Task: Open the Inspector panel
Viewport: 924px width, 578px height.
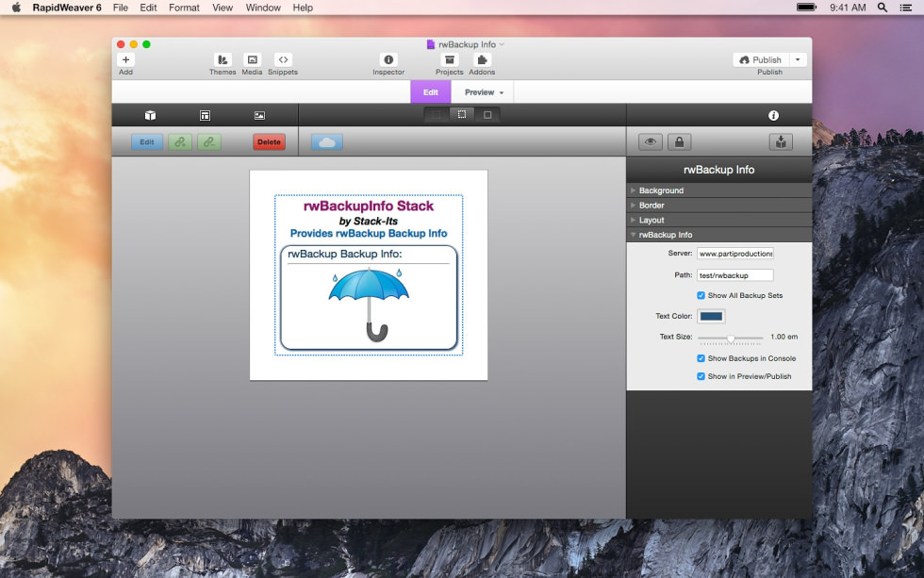Action: pyautogui.click(x=388, y=59)
